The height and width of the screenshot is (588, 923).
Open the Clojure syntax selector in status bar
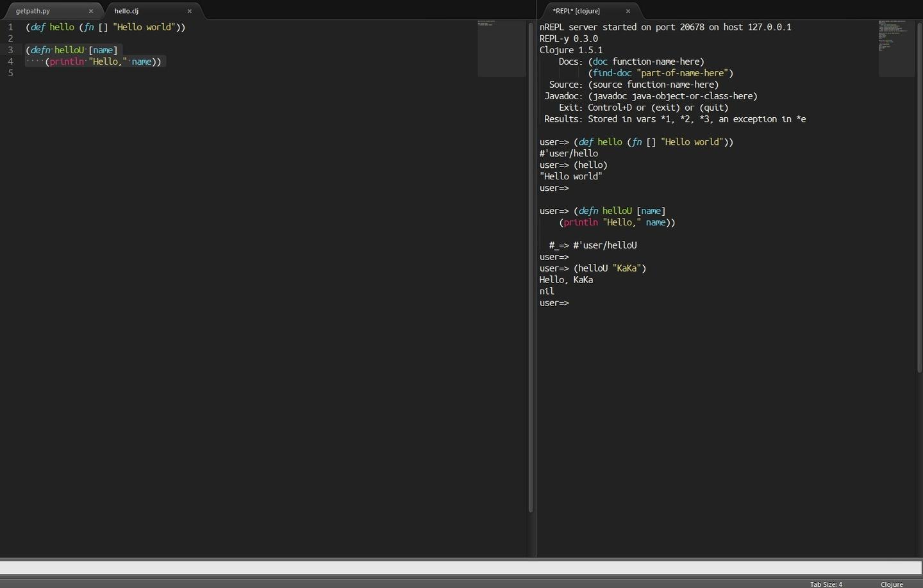[x=892, y=584]
